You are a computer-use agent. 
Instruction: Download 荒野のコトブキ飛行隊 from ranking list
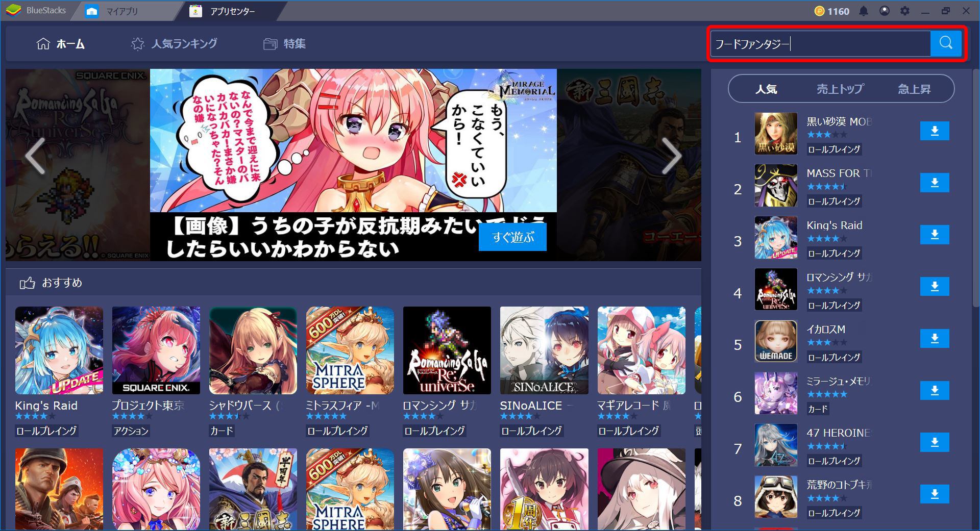(935, 494)
